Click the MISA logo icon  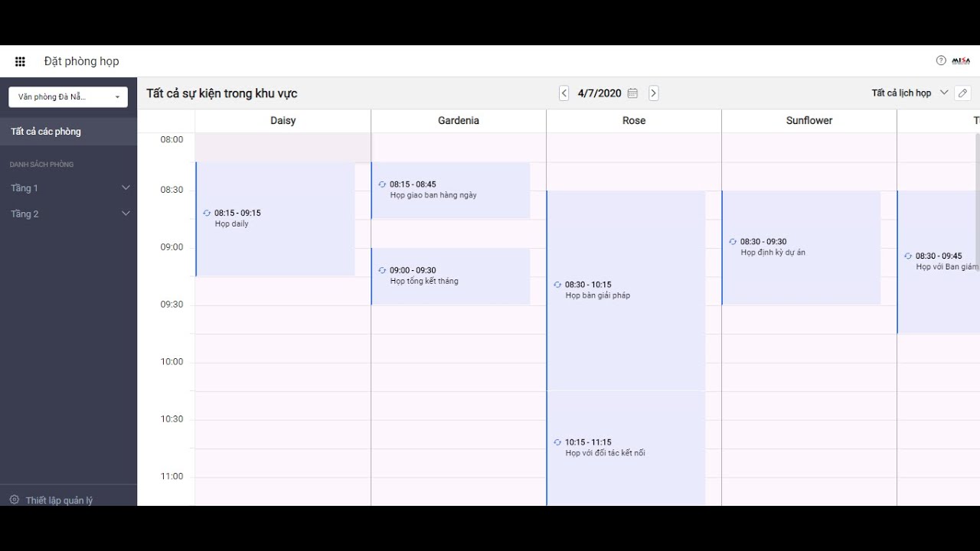(961, 61)
